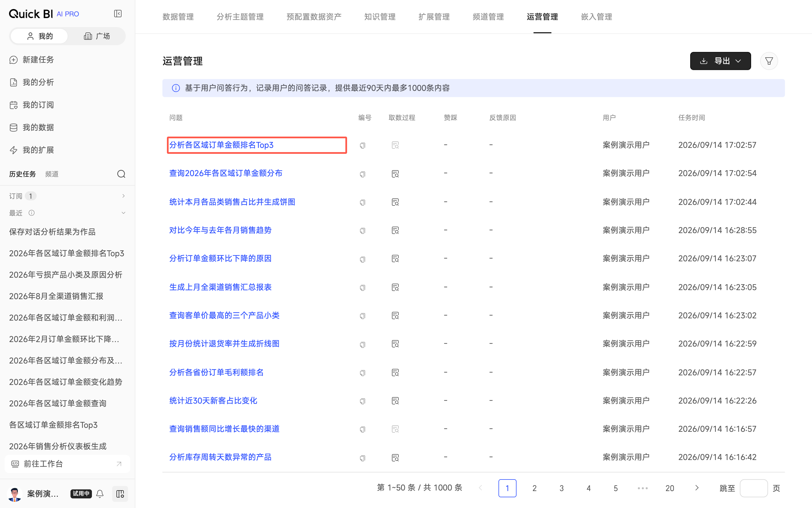
Task: Copy ID of 分析各省份订单毛利额排名 row
Action: click(362, 373)
